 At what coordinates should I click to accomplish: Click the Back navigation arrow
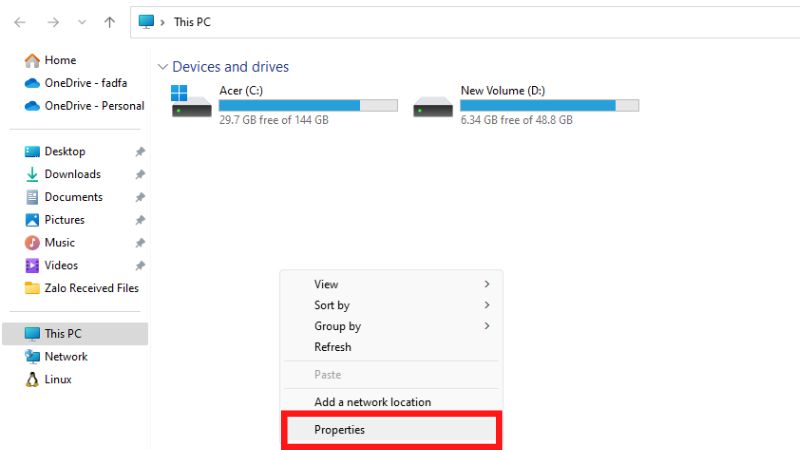(x=20, y=22)
